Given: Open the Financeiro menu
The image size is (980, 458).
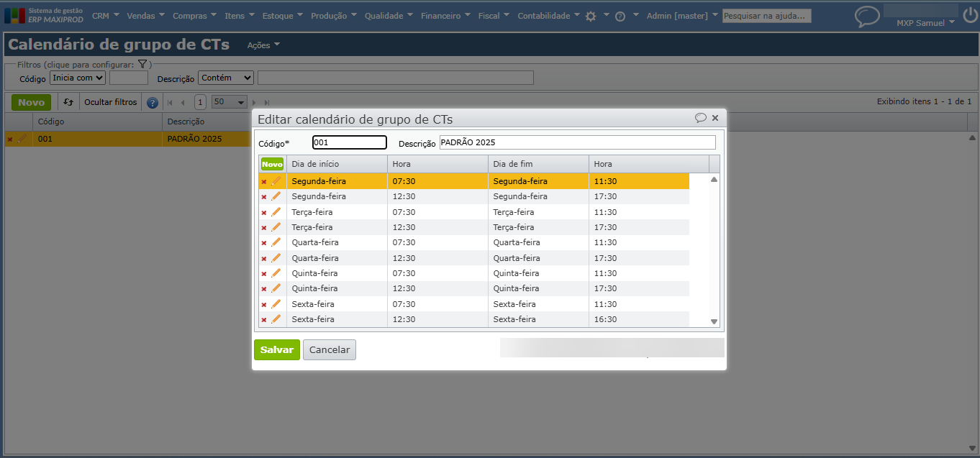Looking at the screenshot, I should (445, 16).
